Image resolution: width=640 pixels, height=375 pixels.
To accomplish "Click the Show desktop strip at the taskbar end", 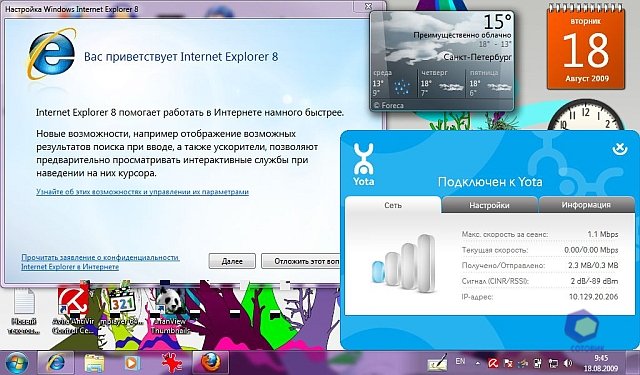I will click(633, 363).
